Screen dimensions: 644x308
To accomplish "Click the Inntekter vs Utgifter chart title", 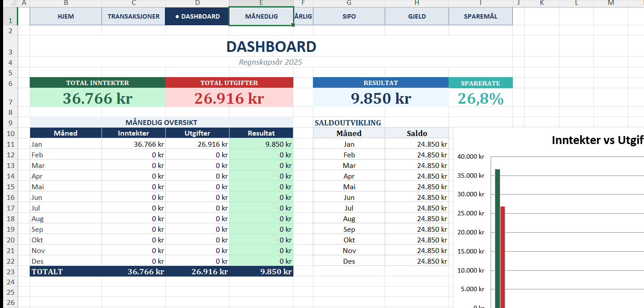I will coord(597,140).
